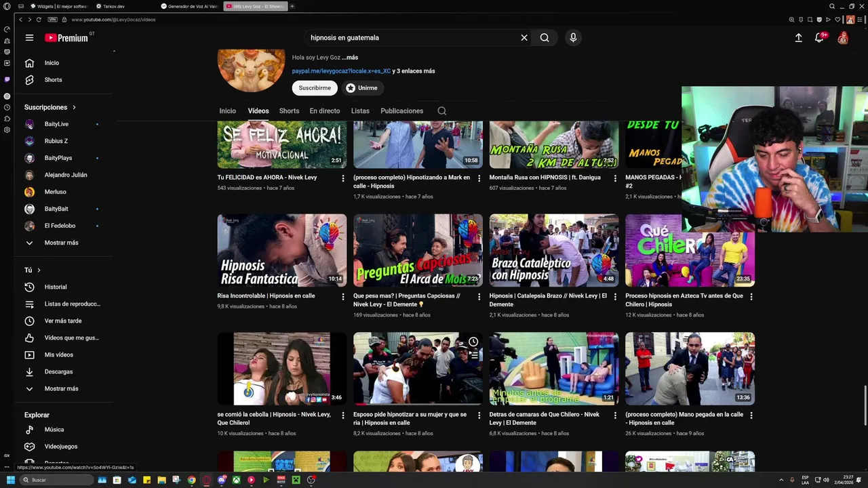This screenshot has width=868, height=488.
Task: Expand the Suscripciones section arrow
Action: [x=74, y=108]
